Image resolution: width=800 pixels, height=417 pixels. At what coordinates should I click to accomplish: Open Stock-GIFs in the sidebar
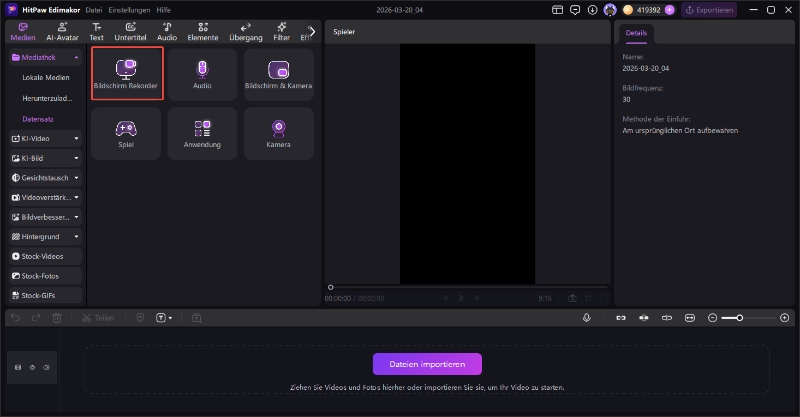coord(45,295)
